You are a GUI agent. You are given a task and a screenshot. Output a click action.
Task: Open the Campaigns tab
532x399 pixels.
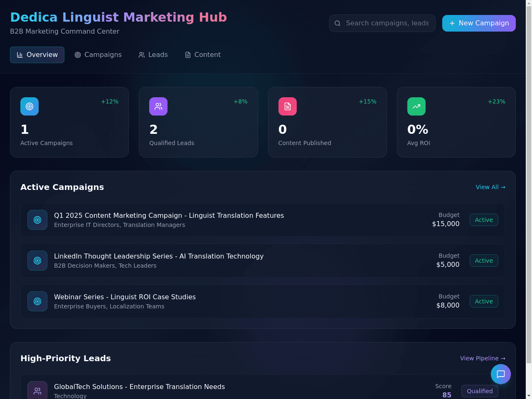pyautogui.click(x=98, y=55)
